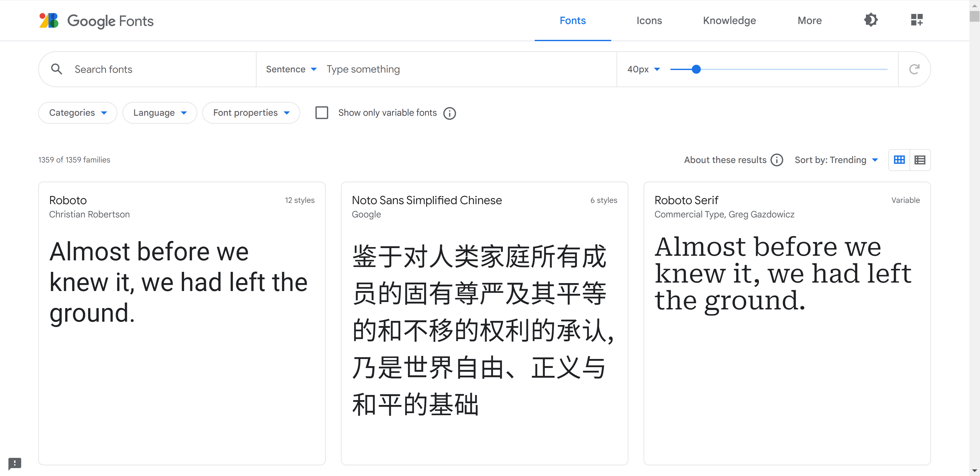This screenshot has height=476, width=980.
Task: Open the selected families panel icon
Action: click(x=916, y=20)
